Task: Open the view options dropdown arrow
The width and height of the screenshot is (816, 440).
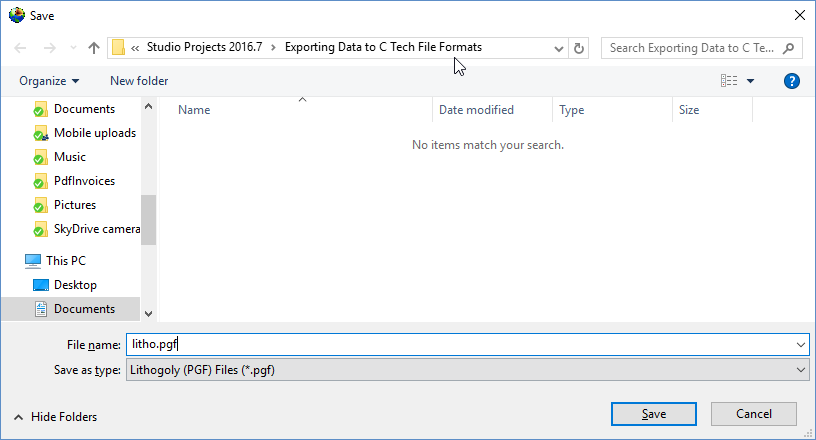Action: [x=751, y=81]
